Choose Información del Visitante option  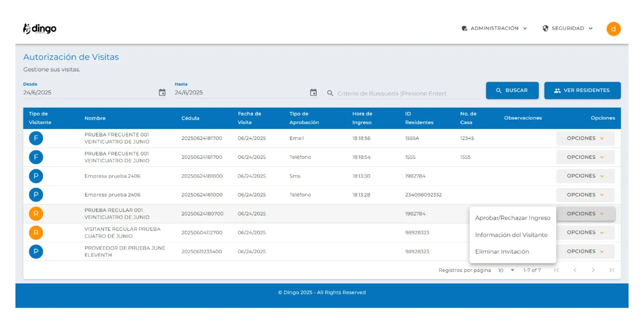[x=511, y=235]
